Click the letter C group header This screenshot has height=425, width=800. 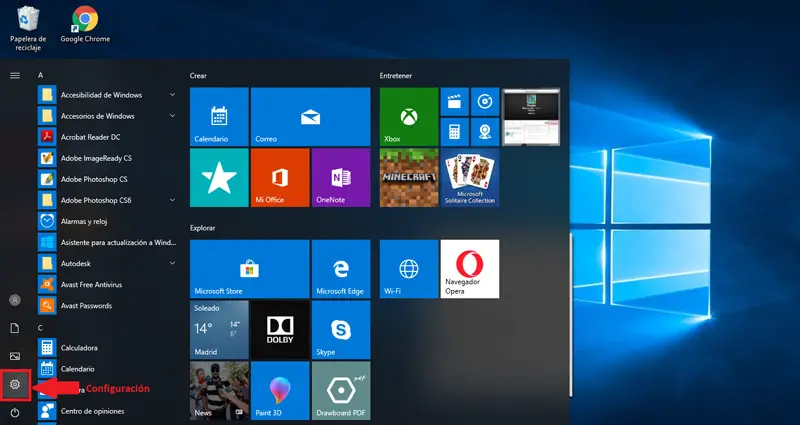40,327
